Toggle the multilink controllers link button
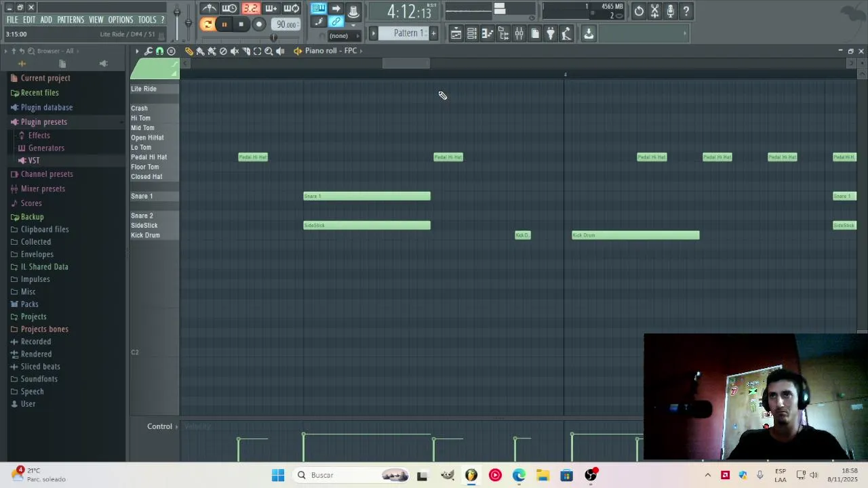This screenshot has width=868, height=488. click(x=336, y=22)
